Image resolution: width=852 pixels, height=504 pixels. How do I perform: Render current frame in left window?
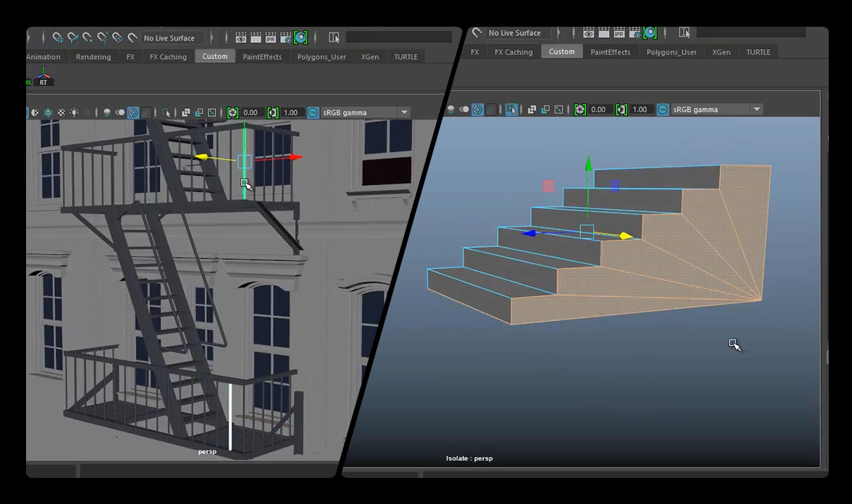[256, 38]
